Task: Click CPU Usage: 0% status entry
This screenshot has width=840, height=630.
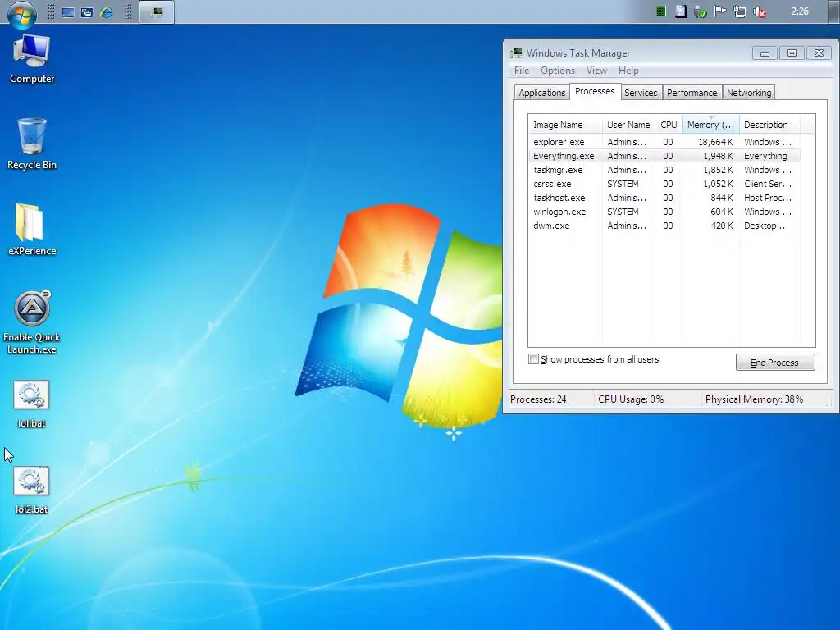Action: point(631,399)
